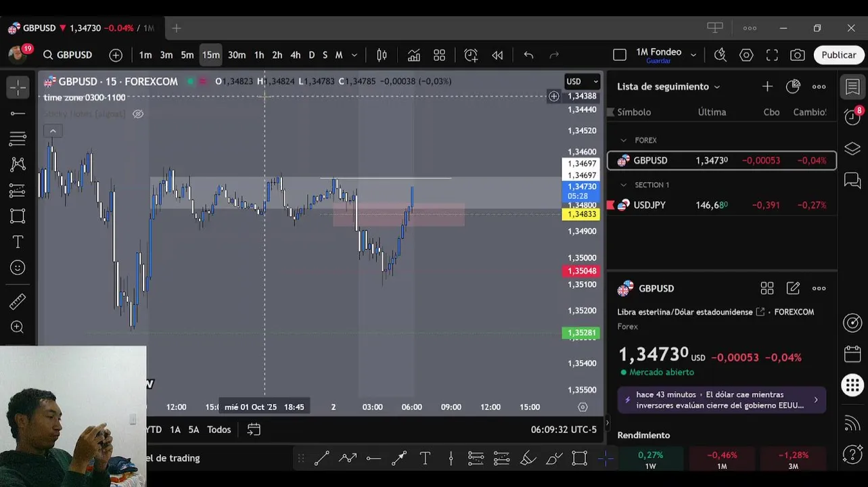Pick the arrow tool in bottom drawing toolbar
The image size is (868, 487).
(x=399, y=459)
